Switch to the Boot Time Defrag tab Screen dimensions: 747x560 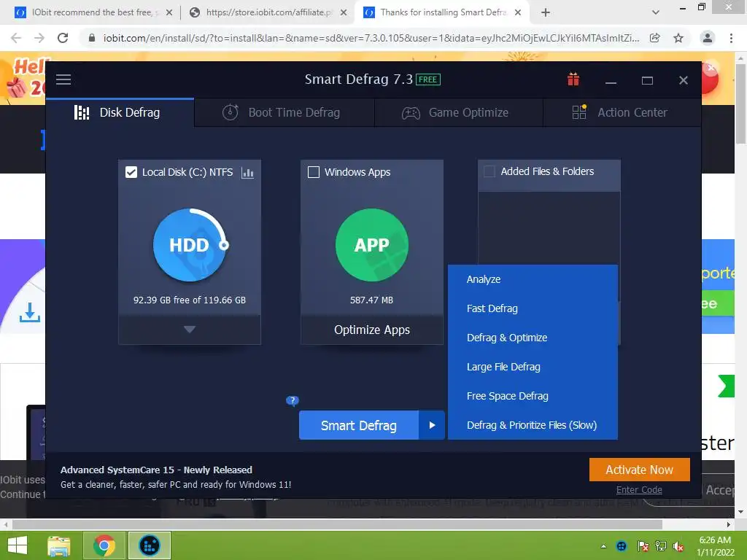point(285,113)
